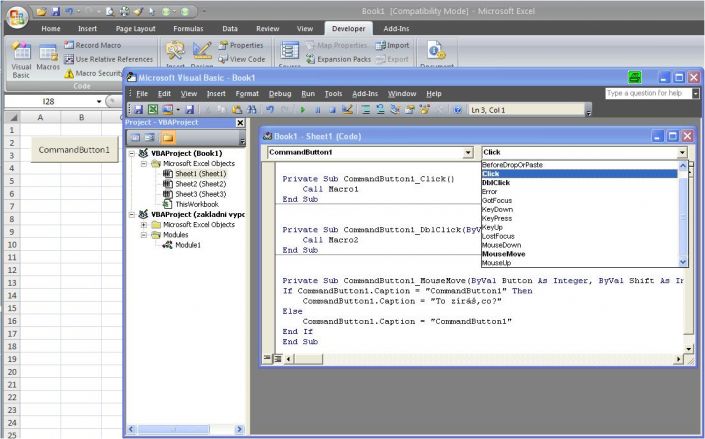705x439 pixels.
Task: Click View Microsoft Excel icon in VBA toolbar
Action: click(153, 110)
